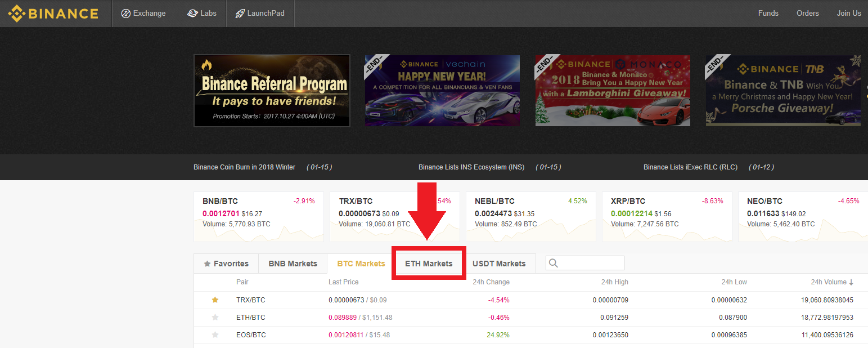The height and width of the screenshot is (348, 868).
Task: Click the search magnifier icon
Action: pyautogui.click(x=554, y=263)
